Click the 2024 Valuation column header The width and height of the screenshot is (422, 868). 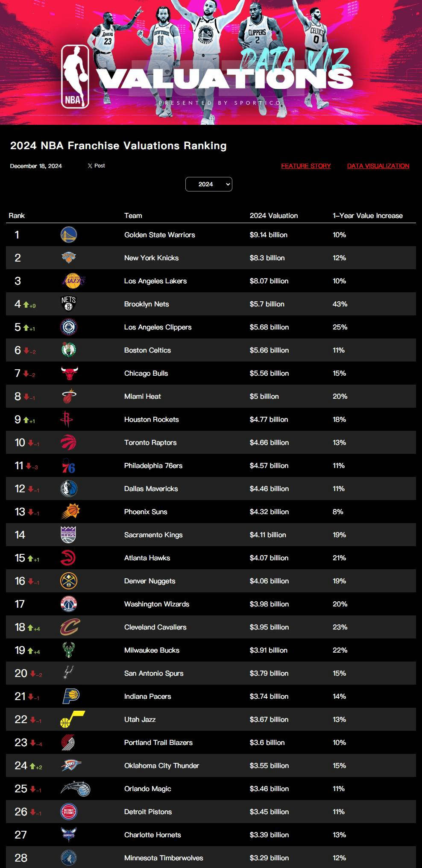(x=274, y=216)
